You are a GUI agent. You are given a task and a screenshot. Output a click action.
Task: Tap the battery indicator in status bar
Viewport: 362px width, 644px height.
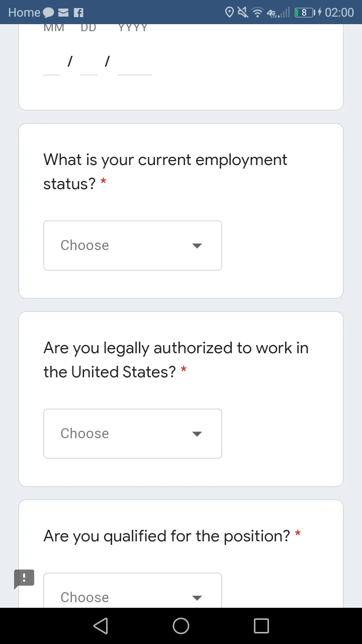(x=305, y=12)
